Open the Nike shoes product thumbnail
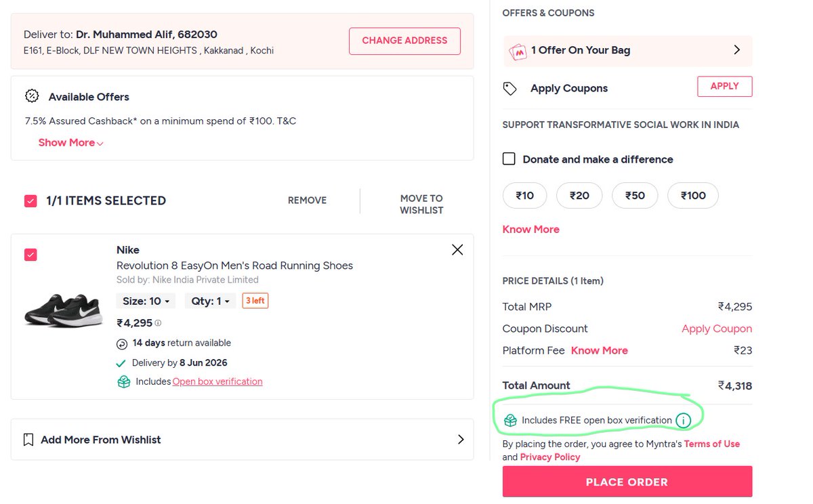 click(63, 310)
